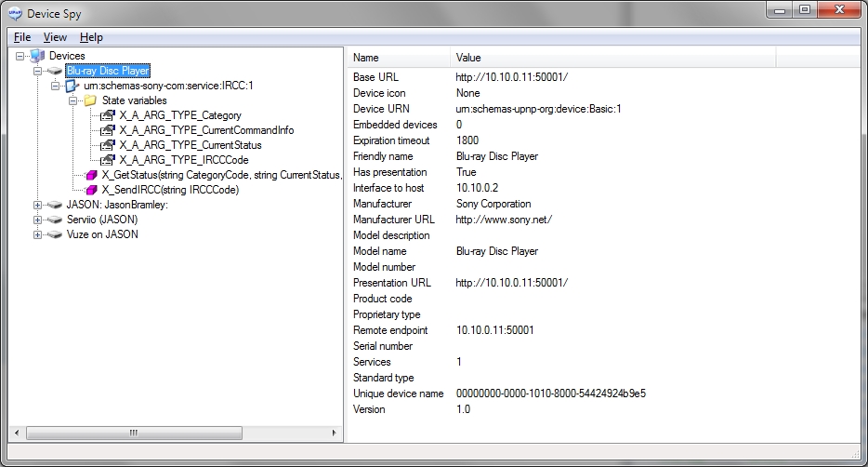Image resolution: width=868 pixels, height=467 pixels.
Task: Click the X_SendIRCC action purple icon
Action: tap(90, 190)
